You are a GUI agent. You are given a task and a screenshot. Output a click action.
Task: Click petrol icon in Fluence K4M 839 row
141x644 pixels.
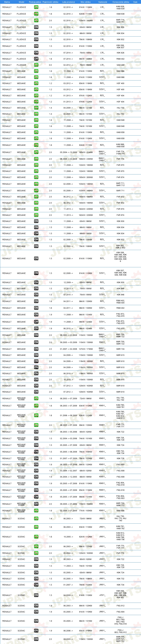[36, 7]
